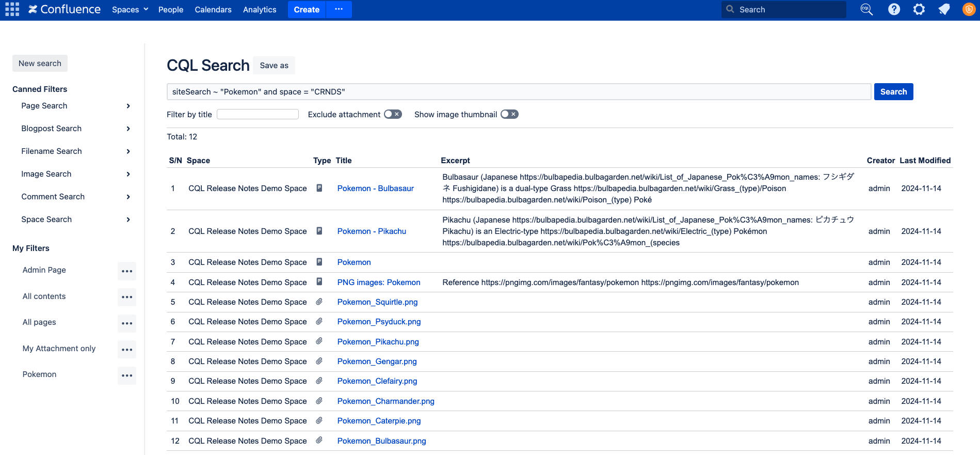Click the CQL search magnifier icon
This screenshot has width=980, height=455.
[x=866, y=9]
